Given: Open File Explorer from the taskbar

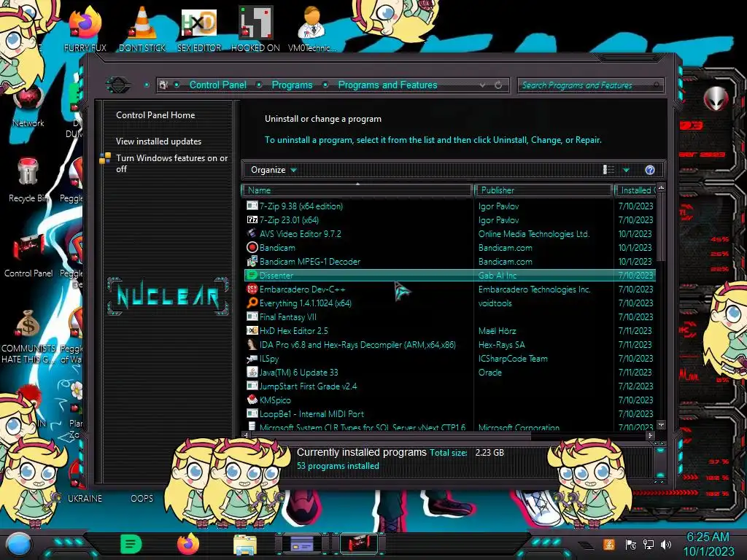Looking at the screenshot, I should point(245,545).
